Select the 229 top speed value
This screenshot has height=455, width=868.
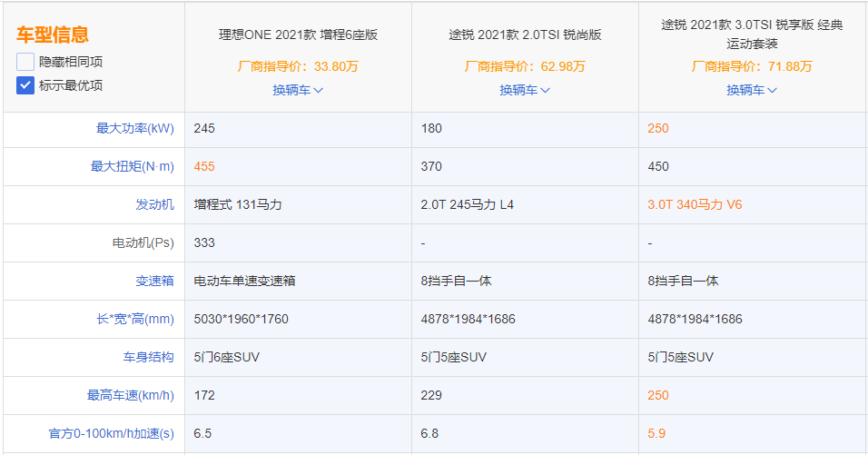click(x=431, y=396)
